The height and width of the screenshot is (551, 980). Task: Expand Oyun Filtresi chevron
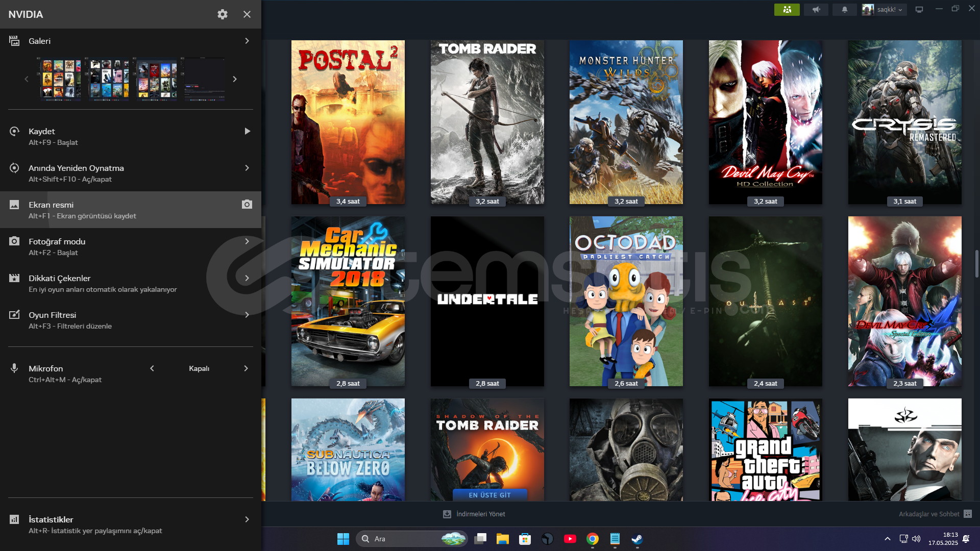247,315
